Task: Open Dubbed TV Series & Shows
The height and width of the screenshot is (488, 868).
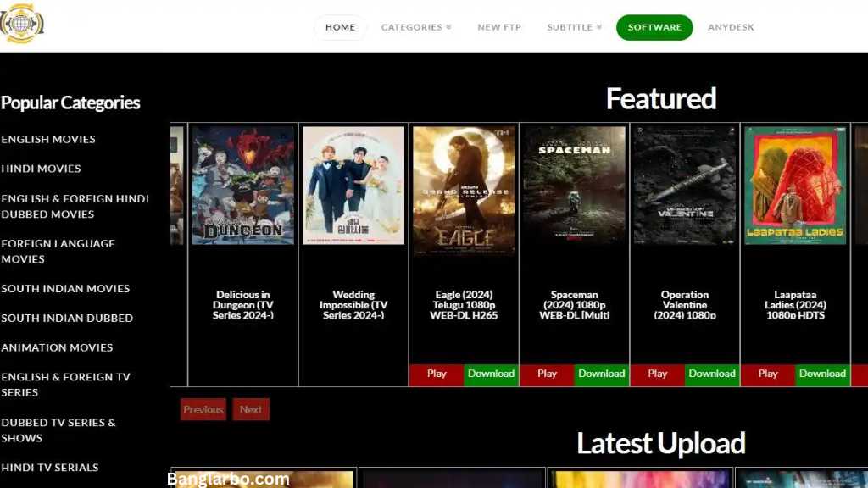Action: [x=58, y=430]
